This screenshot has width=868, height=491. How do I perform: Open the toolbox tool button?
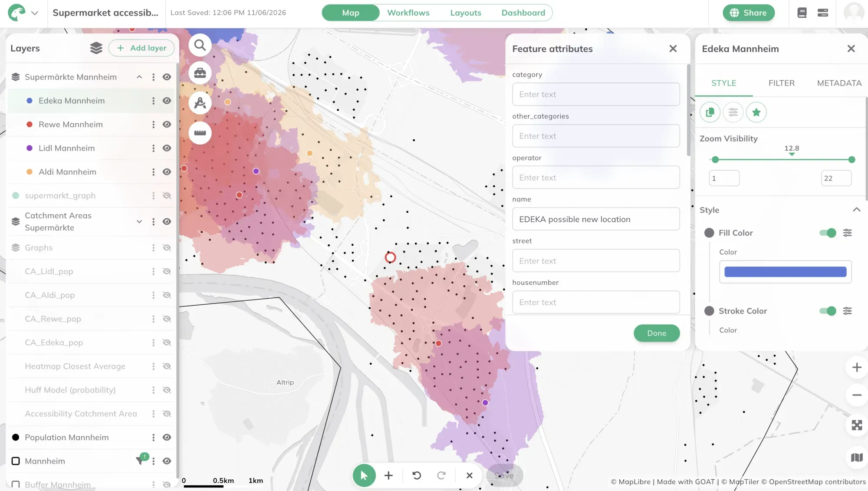pos(200,73)
